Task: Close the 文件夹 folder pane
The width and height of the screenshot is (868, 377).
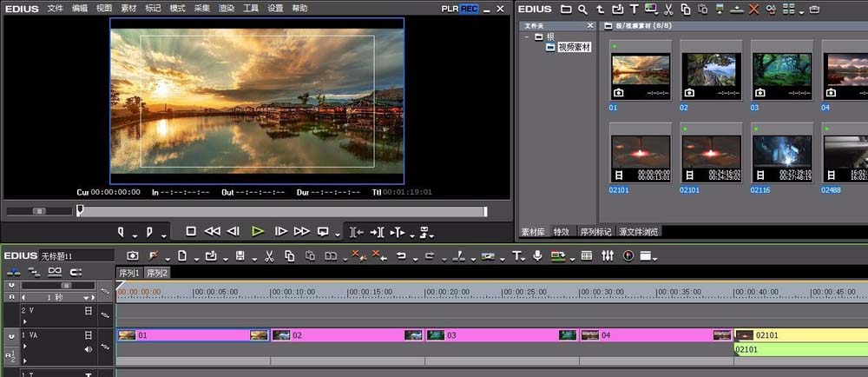Action: click(x=590, y=25)
